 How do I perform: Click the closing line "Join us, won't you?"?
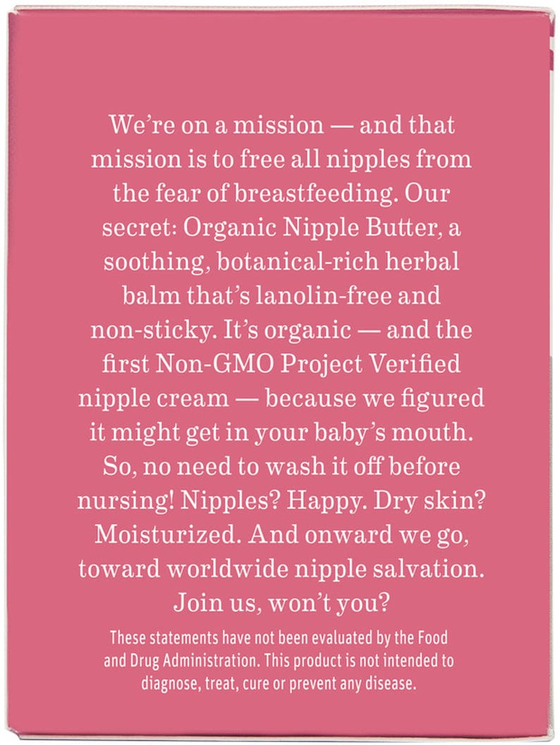(281, 602)
